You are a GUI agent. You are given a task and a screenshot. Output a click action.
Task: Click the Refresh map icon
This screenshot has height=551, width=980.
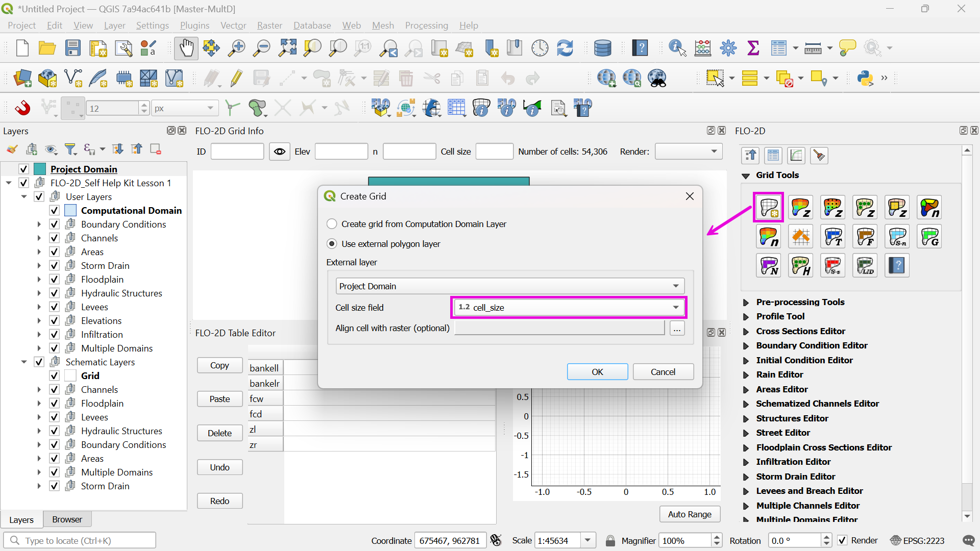point(565,48)
